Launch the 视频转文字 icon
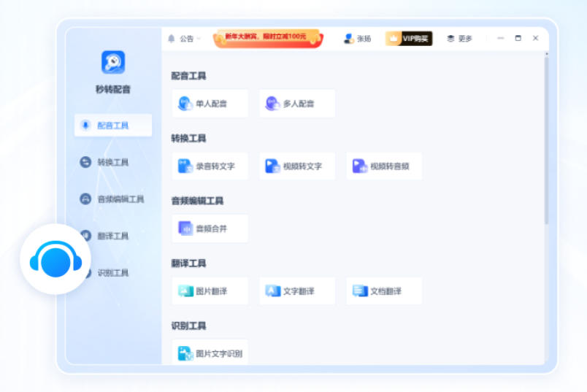This screenshot has height=392, width=587. pos(272,166)
